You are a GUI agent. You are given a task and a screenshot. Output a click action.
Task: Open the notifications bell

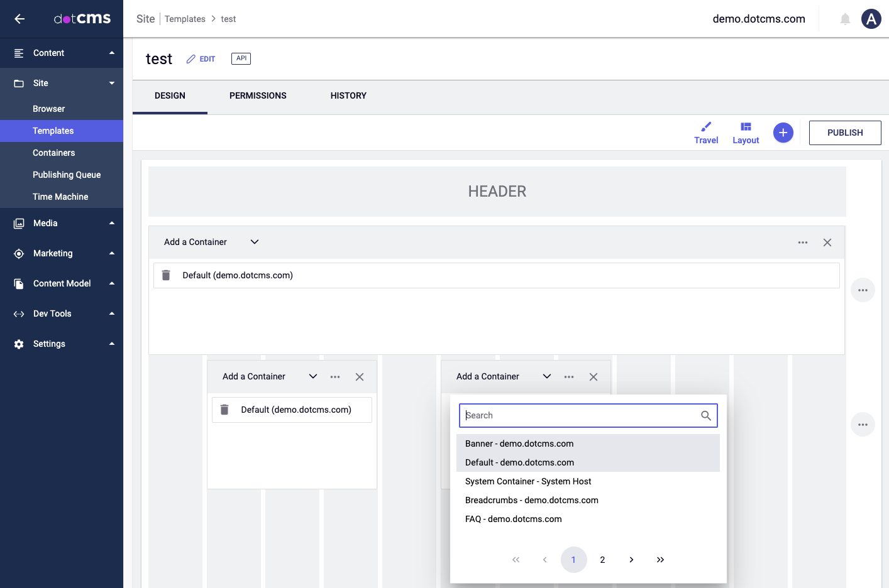(845, 19)
